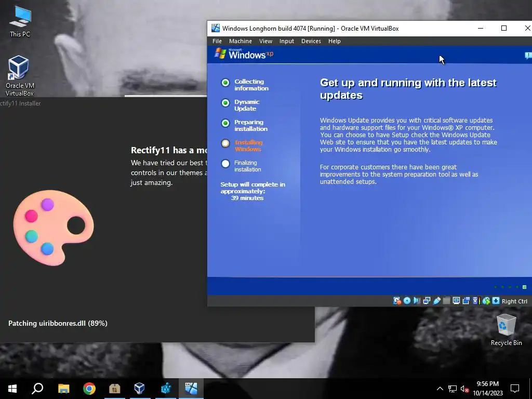The image size is (532, 399).
Task: Click the Windows XP logo in setup header
Action: point(244,54)
